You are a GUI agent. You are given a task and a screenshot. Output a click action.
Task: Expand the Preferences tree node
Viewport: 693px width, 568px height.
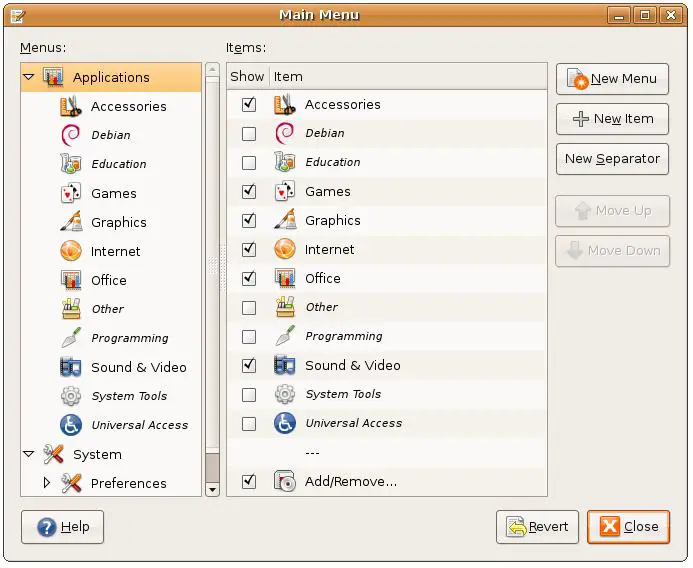46,483
